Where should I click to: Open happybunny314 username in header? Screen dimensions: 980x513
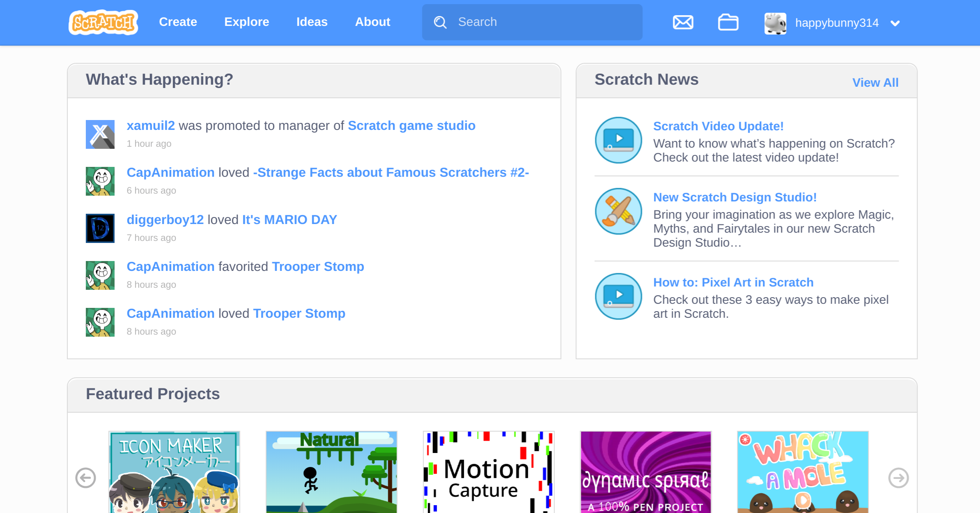(837, 23)
